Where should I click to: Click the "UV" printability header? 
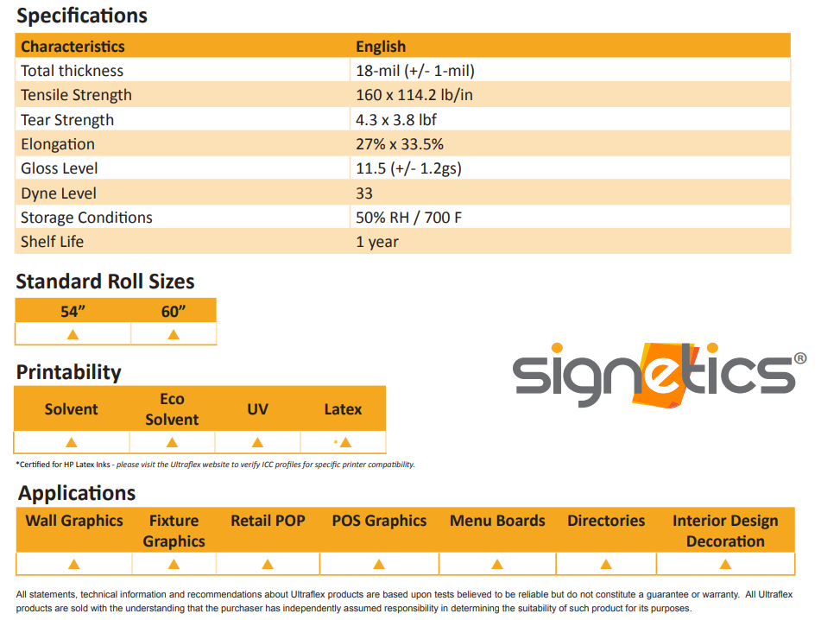[257, 409]
